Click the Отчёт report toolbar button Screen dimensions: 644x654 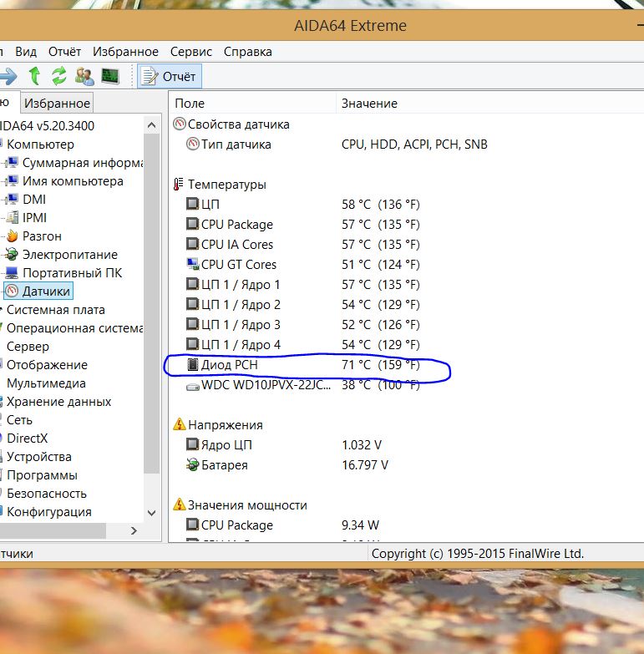point(170,76)
